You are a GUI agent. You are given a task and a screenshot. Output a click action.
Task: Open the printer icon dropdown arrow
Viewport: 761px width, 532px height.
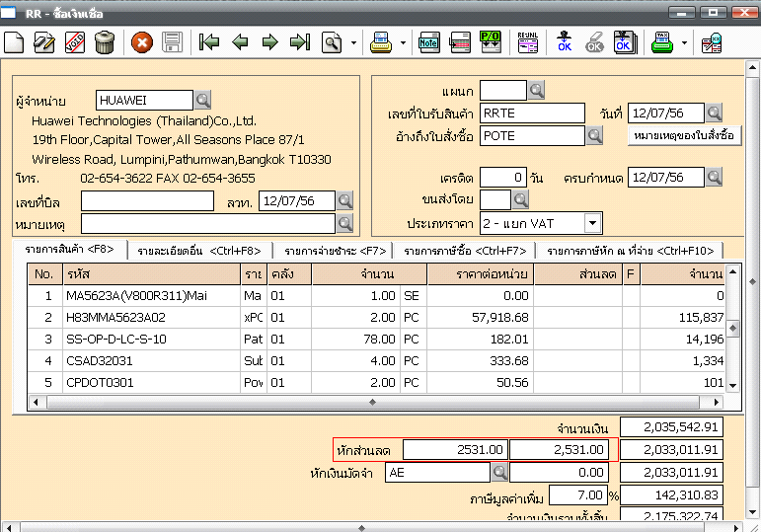(x=403, y=43)
